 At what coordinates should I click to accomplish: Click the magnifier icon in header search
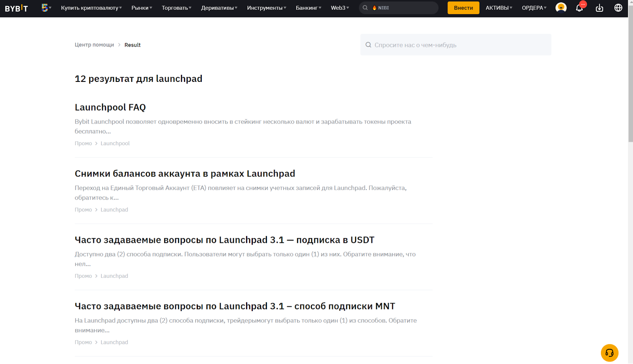coord(365,8)
